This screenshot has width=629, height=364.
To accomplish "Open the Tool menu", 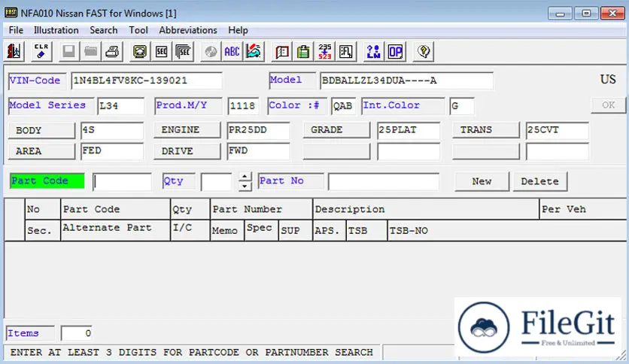I will (x=138, y=30).
